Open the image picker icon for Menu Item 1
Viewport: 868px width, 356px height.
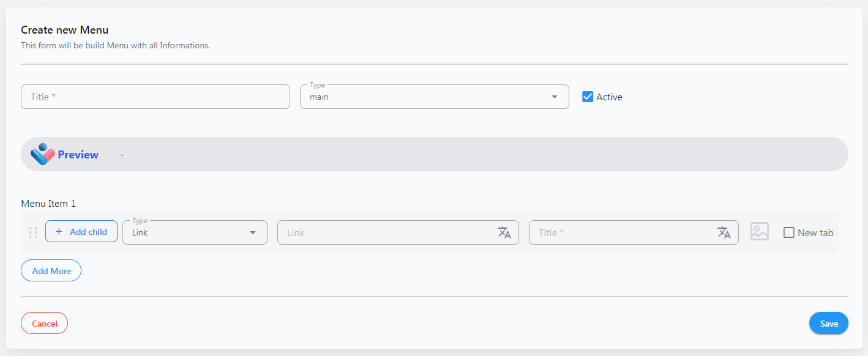coord(760,231)
